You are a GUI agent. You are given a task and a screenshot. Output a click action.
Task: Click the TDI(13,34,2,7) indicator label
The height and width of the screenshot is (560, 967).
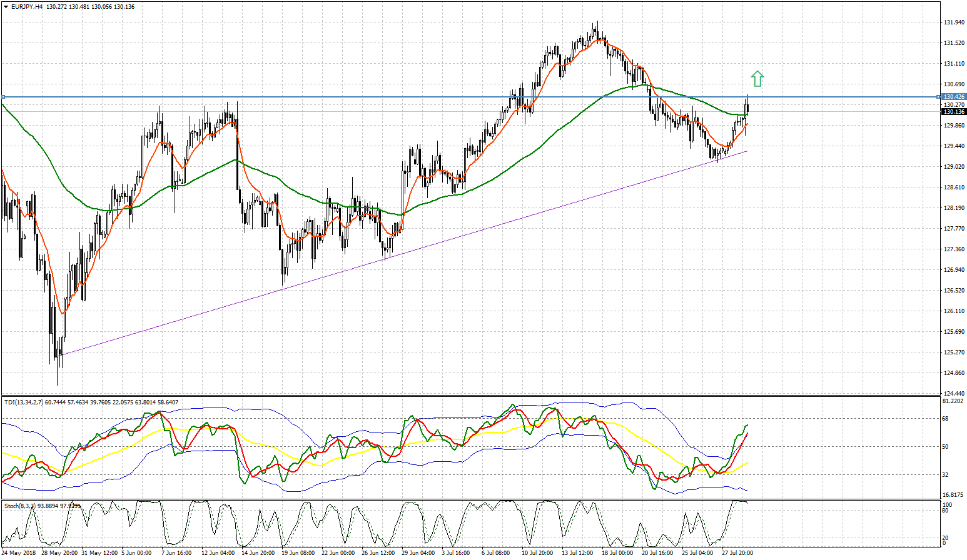(x=24, y=402)
